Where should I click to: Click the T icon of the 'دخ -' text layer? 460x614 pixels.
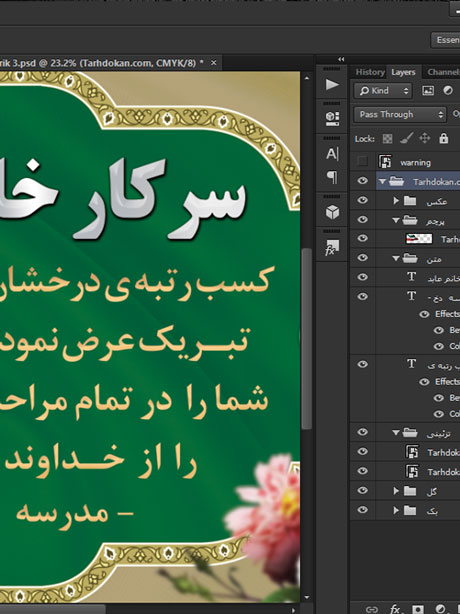(x=411, y=296)
